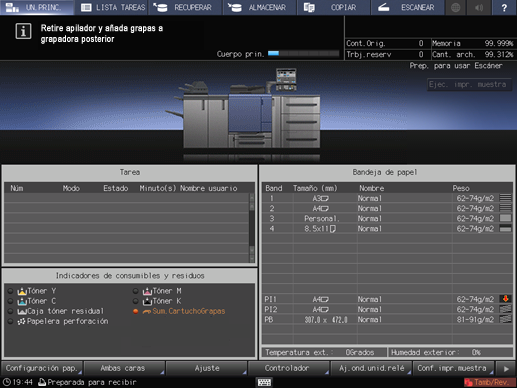Click the control panel screen on machine image

coord(286,79)
